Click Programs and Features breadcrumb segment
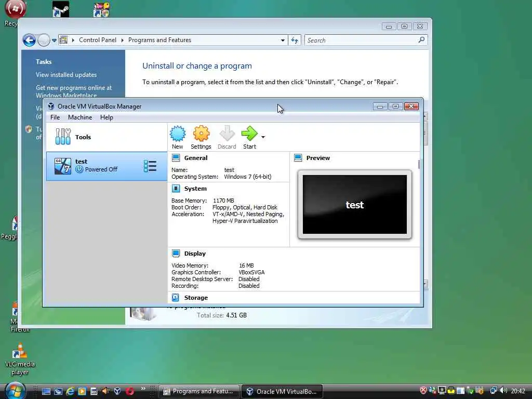 [159, 40]
